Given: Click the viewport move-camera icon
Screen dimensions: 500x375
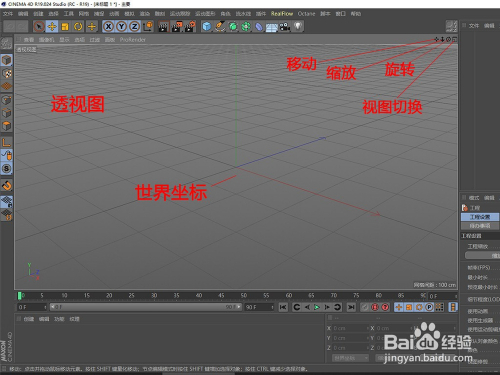Looking at the screenshot, I should click(437, 39).
